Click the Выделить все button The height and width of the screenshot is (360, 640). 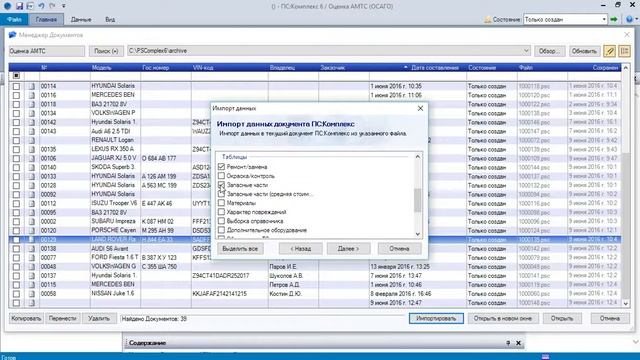pyautogui.click(x=240, y=249)
